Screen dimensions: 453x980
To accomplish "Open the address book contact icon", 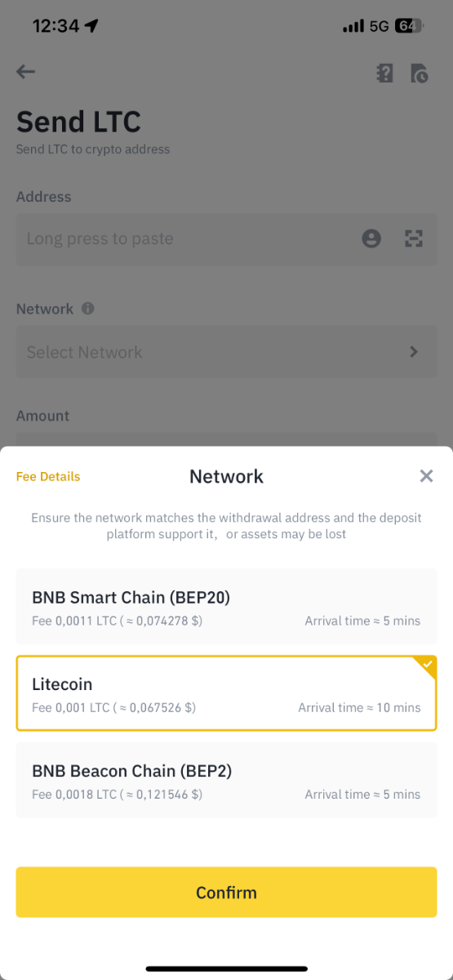I will coord(371,238).
